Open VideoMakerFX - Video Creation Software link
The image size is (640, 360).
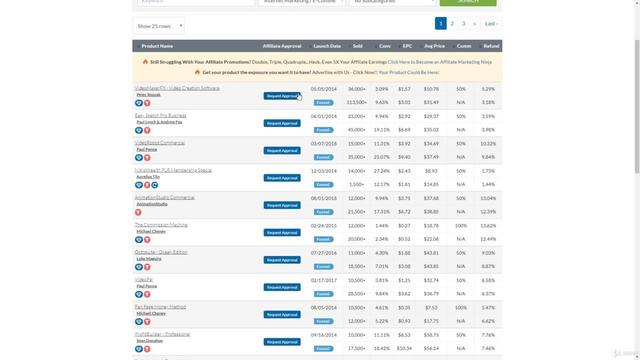tap(177, 88)
